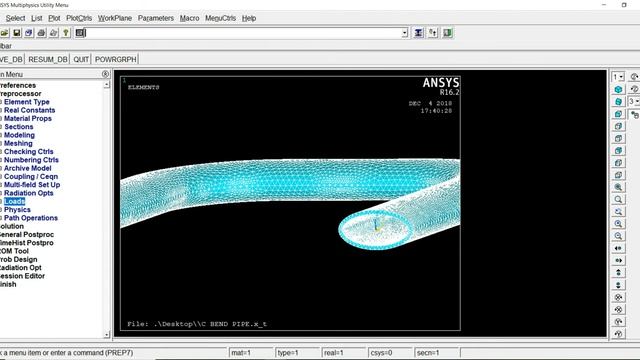Click the Save Analysis floppy disk icon

16,33
